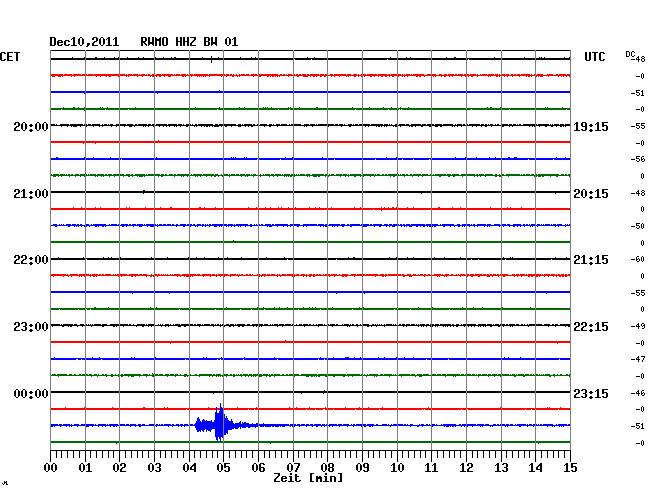Click the "09" minute tick label
Screen dimensions: 650x494
pyautogui.click(x=362, y=468)
